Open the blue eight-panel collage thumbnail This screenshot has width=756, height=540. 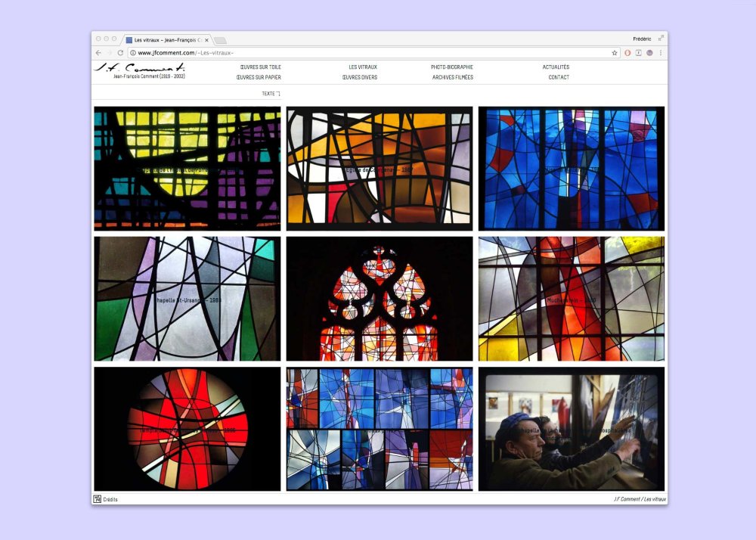click(x=380, y=429)
